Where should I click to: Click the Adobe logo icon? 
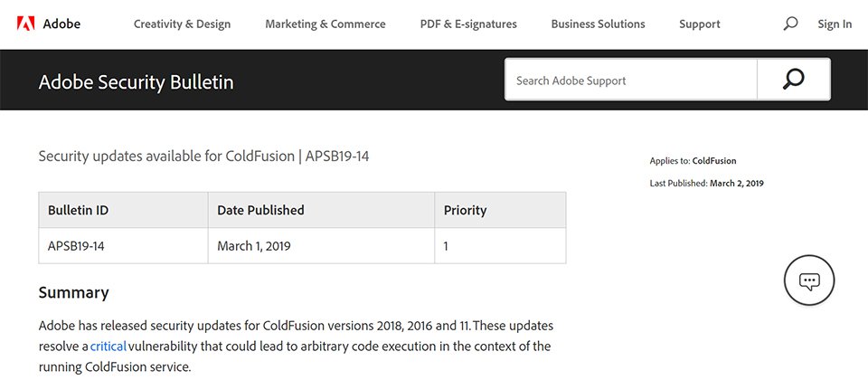point(24,24)
